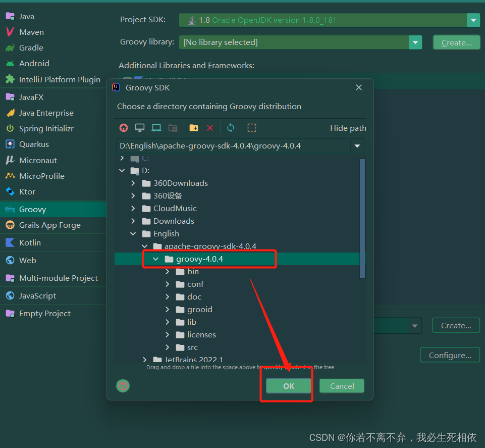The image size is (485, 448).
Task: Expand the 360Downloads folder
Action: point(133,183)
